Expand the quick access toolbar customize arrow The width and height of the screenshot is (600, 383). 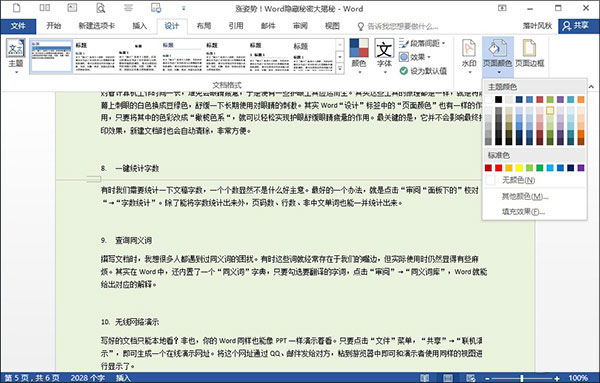pyautogui.click(x=184, y=8)
